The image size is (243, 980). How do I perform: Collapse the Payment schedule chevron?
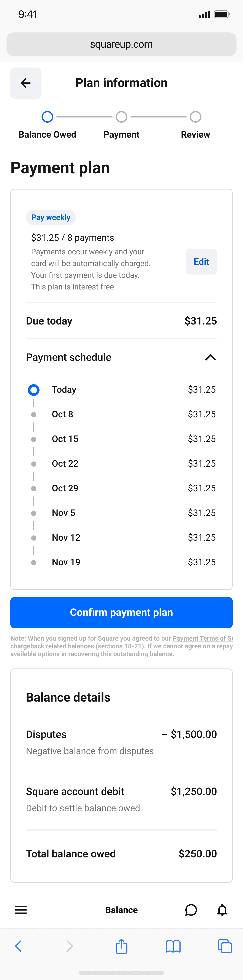click(210, 358)
